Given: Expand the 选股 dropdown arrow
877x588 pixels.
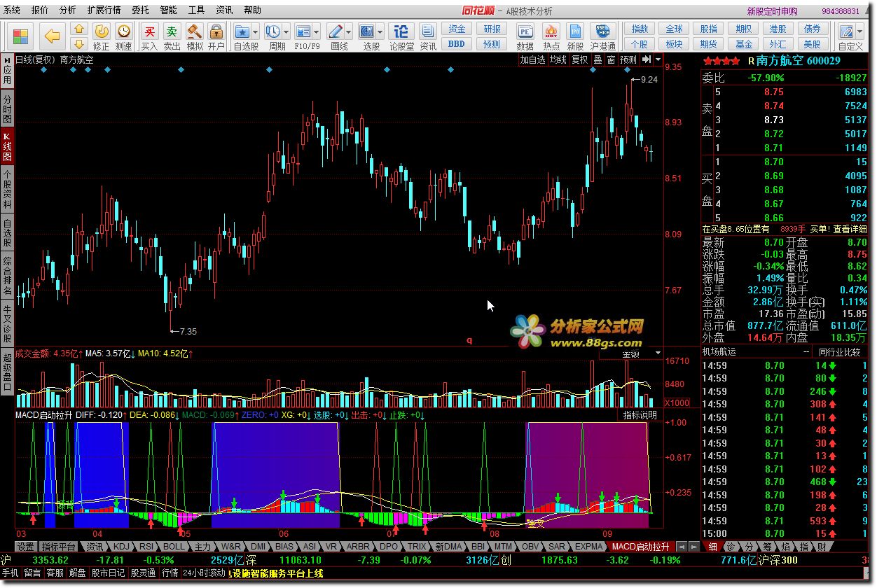Looking at the screenshot, I should click(381, 31).
